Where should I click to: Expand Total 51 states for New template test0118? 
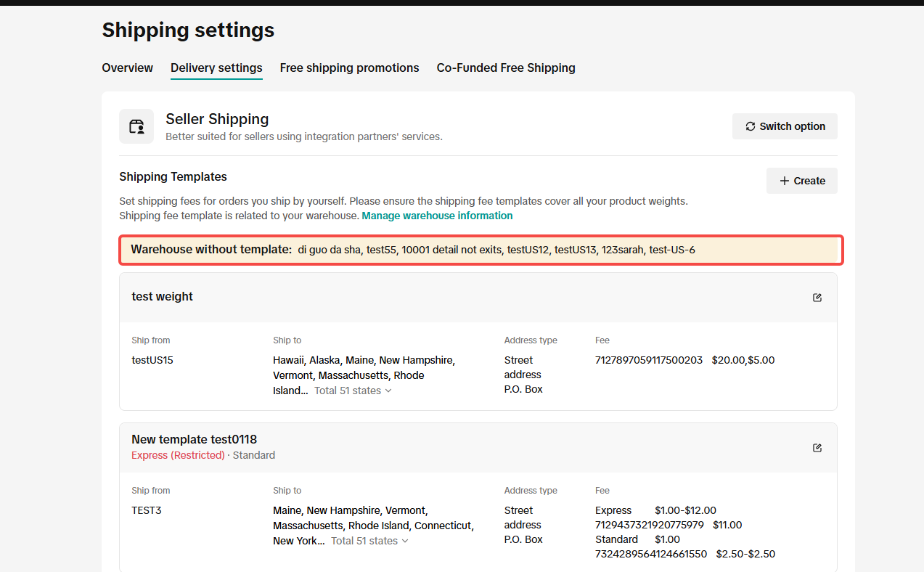click(x=369, y=541)
